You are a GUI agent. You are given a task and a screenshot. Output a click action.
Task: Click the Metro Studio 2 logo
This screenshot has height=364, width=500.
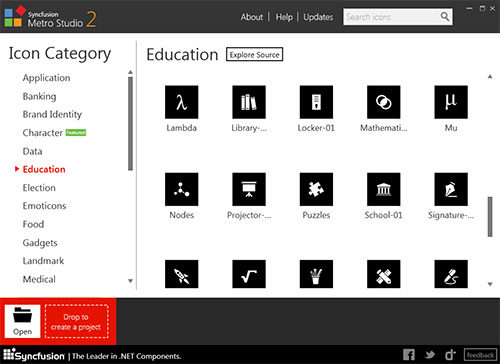pyautogui.click(x=50, y=17)
